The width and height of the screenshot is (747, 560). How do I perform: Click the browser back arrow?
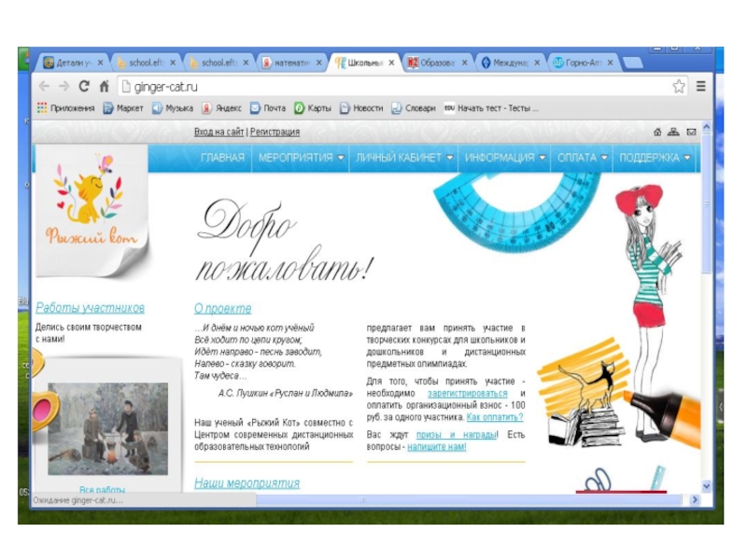click(x=44, y=86)
